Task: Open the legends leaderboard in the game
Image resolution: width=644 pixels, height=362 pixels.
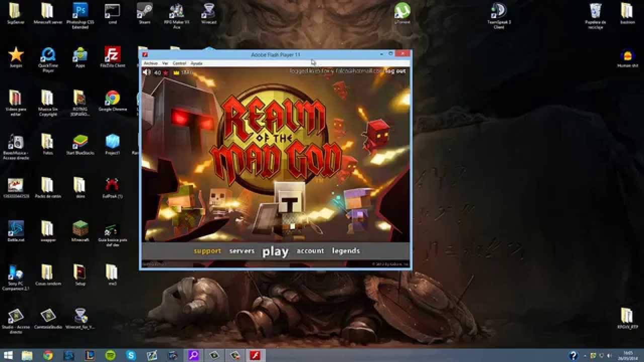Action: pyautogui.click(x=346, y=251)
